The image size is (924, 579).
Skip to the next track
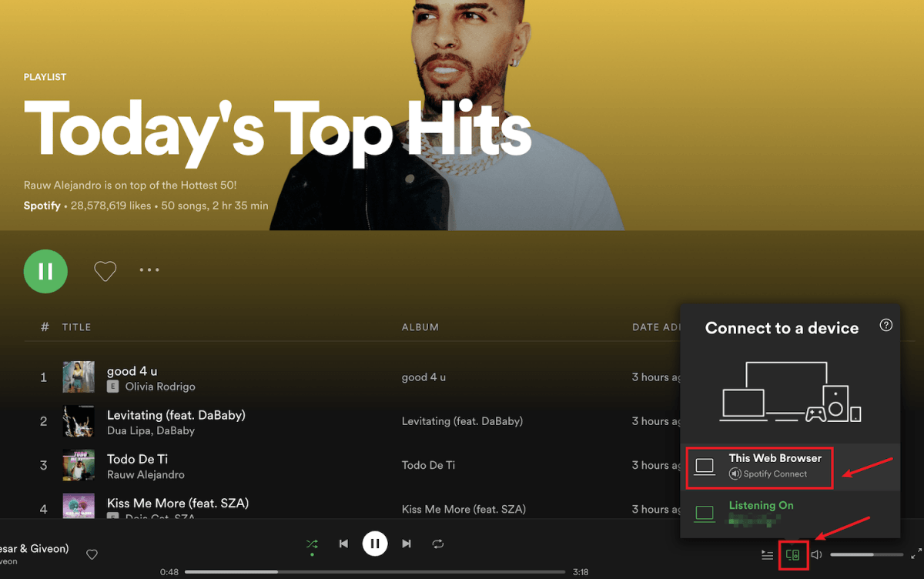(407, 543)
